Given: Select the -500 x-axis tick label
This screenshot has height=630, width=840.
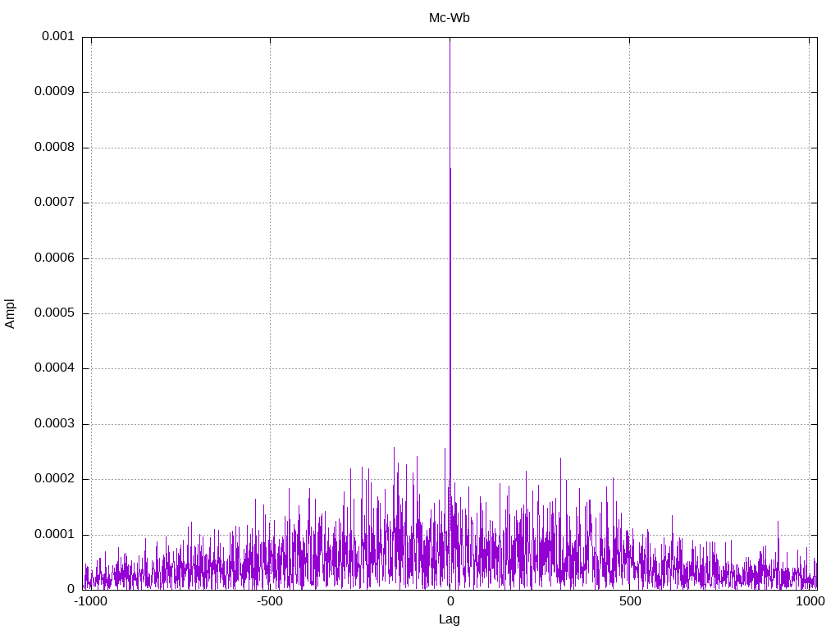Looking at the screenshot, I should [x=270, y=602].
